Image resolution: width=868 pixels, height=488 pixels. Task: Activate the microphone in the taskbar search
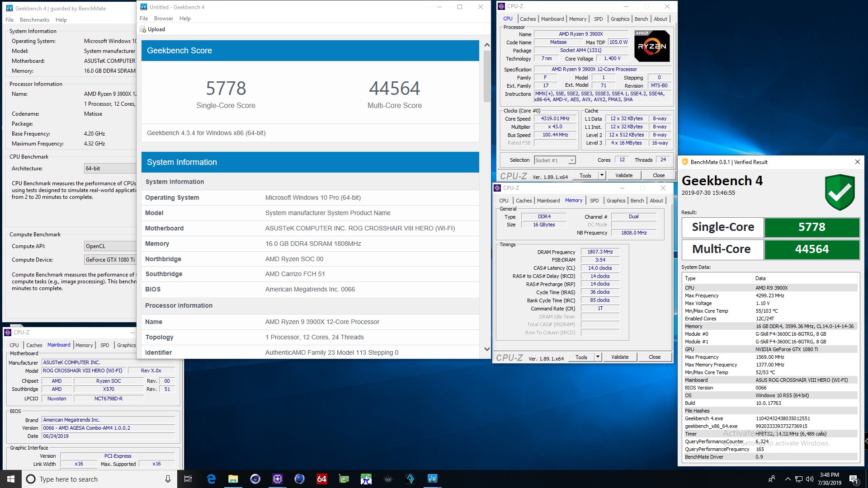click(x=168, y=479)
